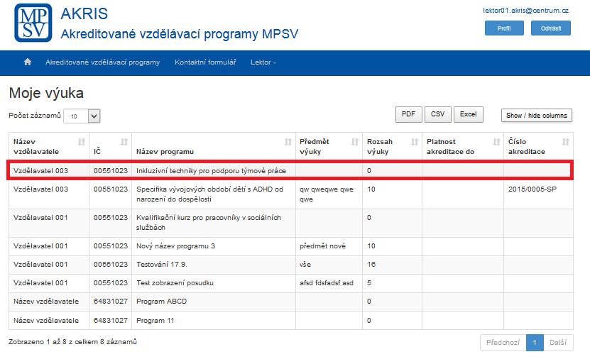Click Vzdělavatel 001 in Nový název row

point(40,246)
